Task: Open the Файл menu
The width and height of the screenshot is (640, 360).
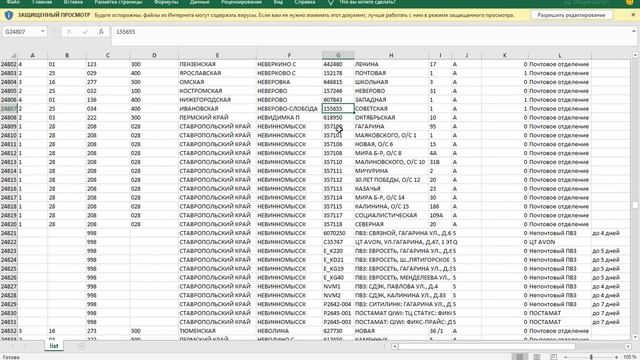Action: tap(13, 2)
